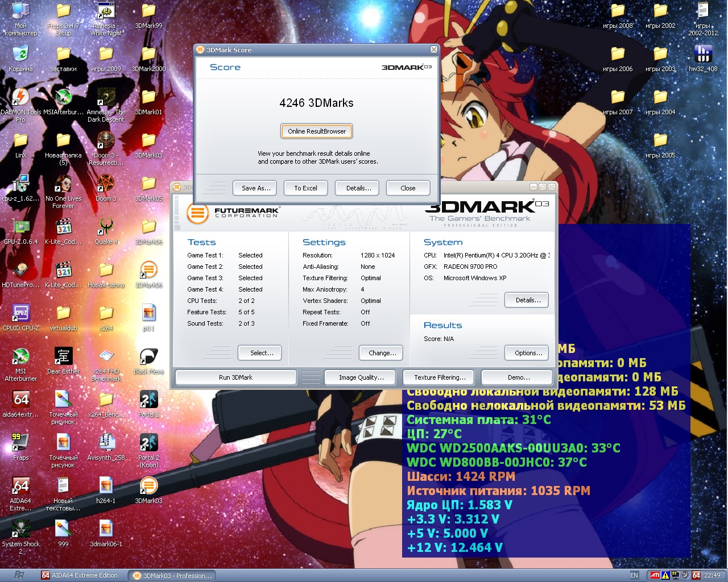The width and height of the screenshot is (728, 582).
Task: Open the Windows Start button
Action: [19, 575]
